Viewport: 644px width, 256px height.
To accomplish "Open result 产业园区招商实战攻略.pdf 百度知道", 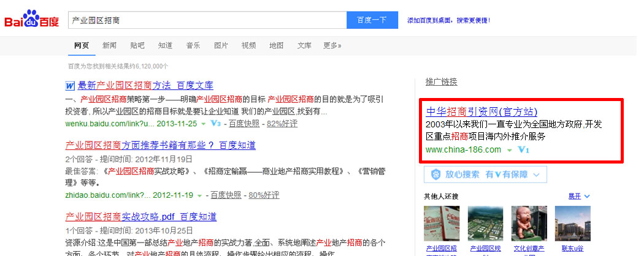I will coord(141,217).
